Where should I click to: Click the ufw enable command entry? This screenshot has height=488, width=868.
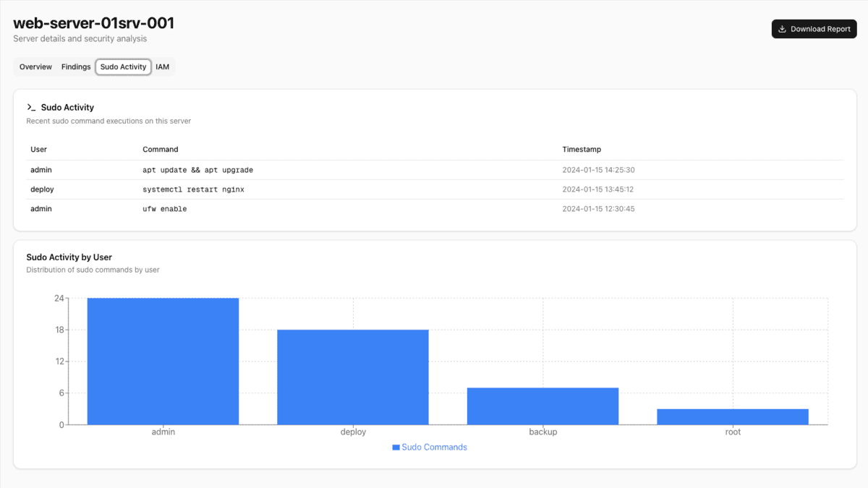(x=165, y=208)
